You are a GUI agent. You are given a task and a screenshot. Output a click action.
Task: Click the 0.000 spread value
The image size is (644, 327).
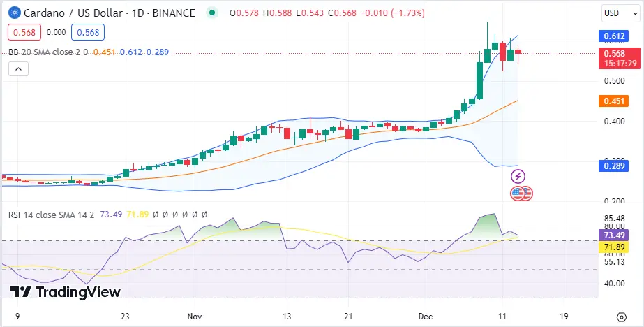tap(57, 33)
